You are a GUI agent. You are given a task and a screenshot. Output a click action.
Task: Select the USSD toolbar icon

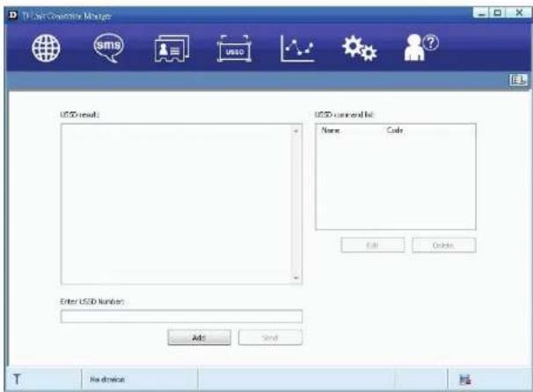coord(234,49)
